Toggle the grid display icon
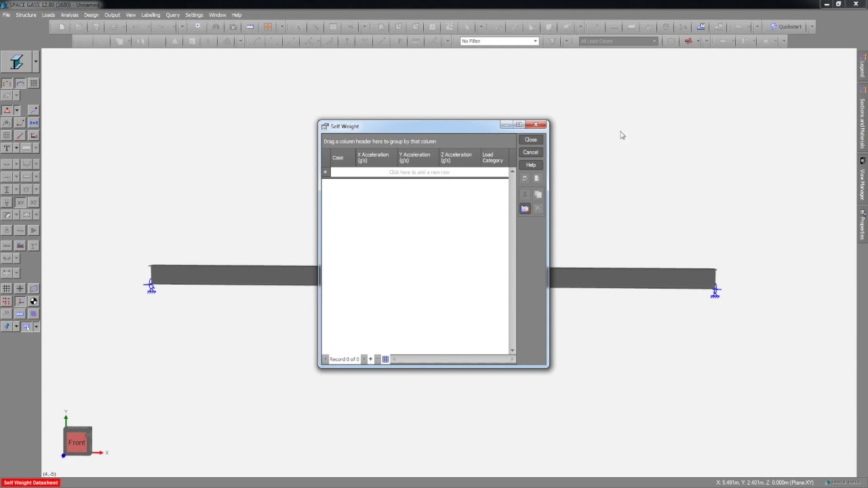 point(7,289)
